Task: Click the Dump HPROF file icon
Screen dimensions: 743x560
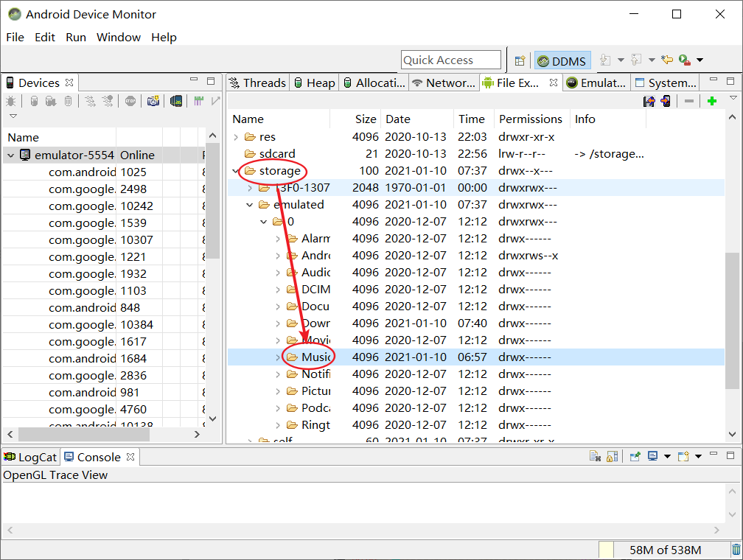Action: pos(51,101)
